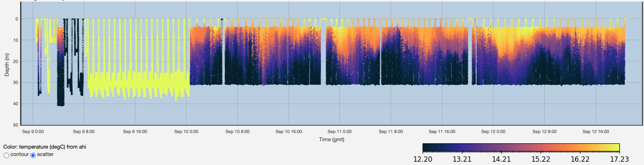Click the 'Sep 12 0:00' time tick label
The height and width of the screenshot is (165, 644).
pyautogui.click(x=493, y=131)
